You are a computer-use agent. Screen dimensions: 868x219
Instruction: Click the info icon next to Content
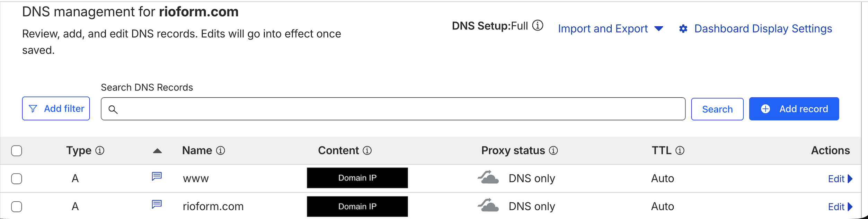[367, 150]
